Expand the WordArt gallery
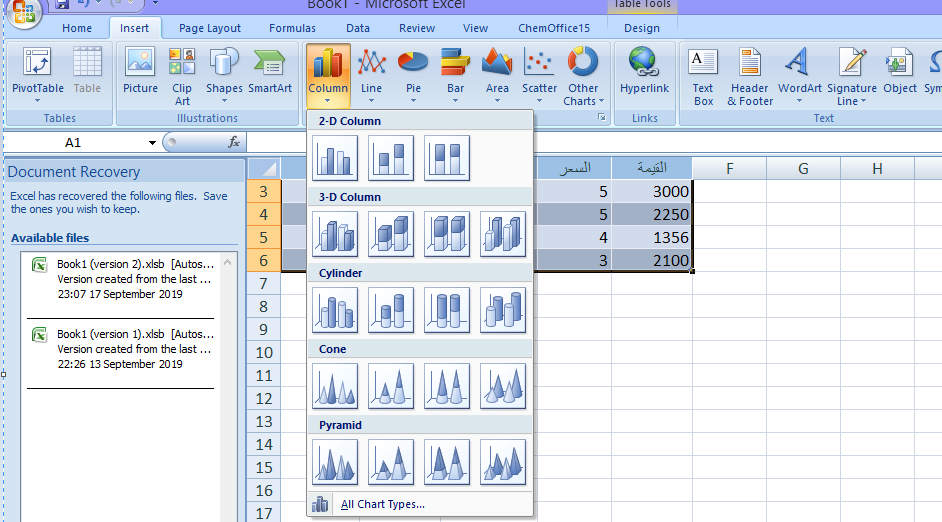 tap(799, 75)
